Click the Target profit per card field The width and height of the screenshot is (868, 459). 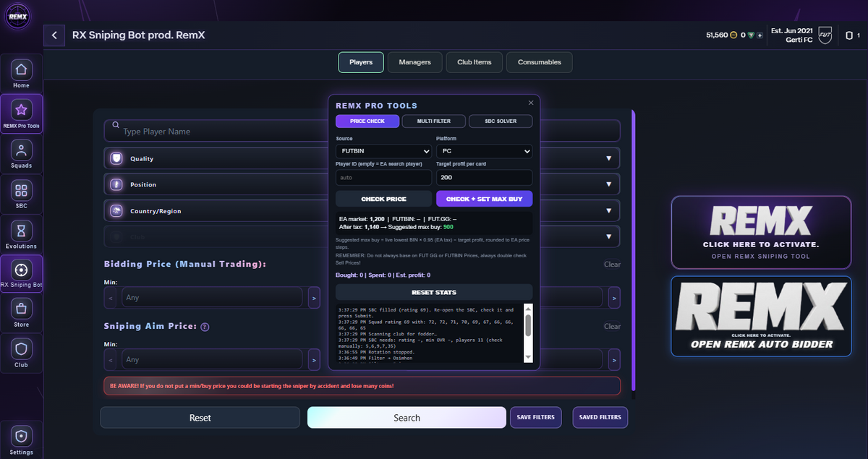click(484, 177)
